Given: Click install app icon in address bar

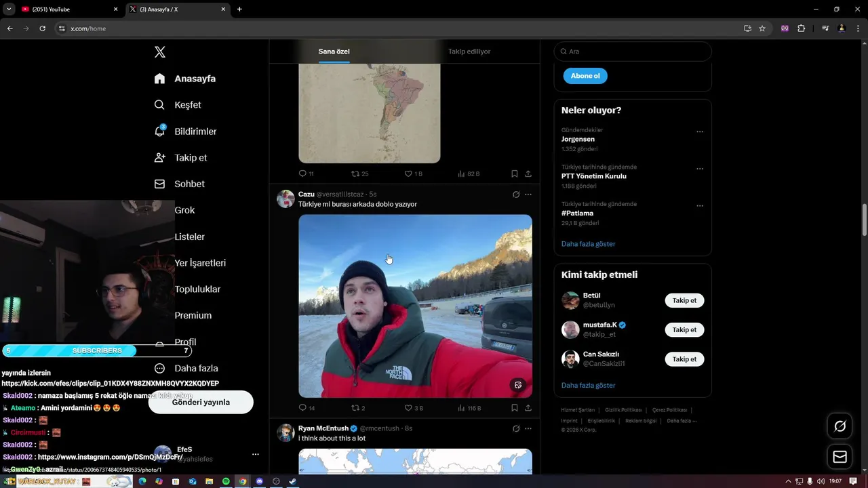Looking at the screenshot, I should click(x=747, y=28).
